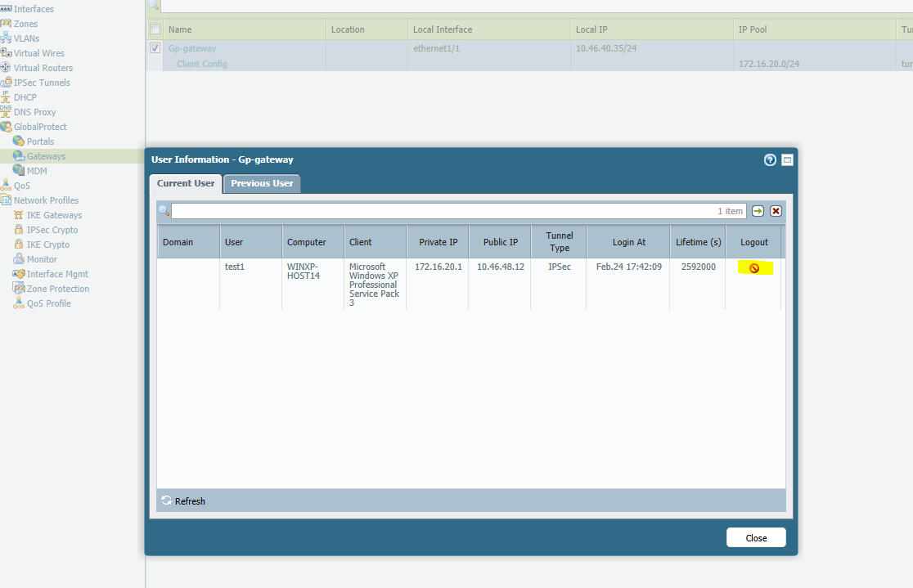The image size is (913, 588).
Task: Toggle the select-all checkbox in table header
Action: pyautogui.click(x=155, y=29)
